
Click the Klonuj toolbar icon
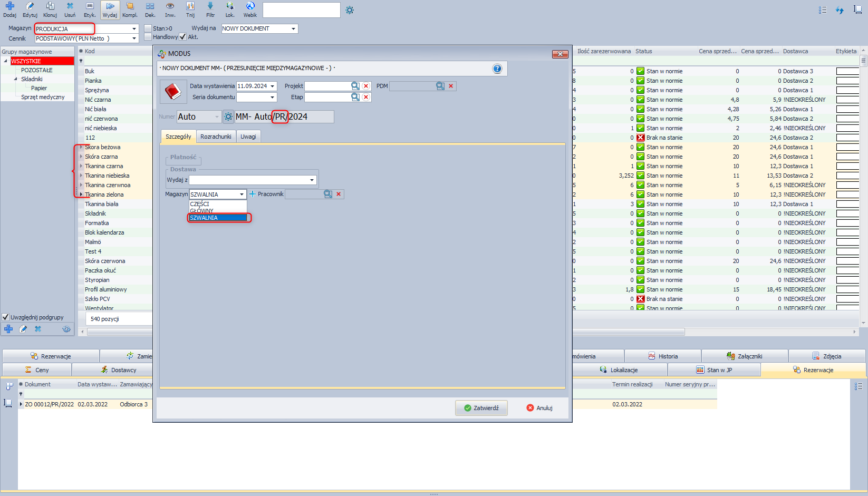point(50,9)
